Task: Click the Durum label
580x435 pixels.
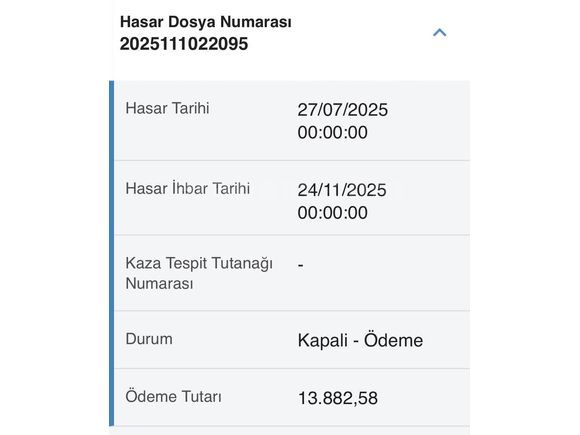Action: (x=149, y=339)
